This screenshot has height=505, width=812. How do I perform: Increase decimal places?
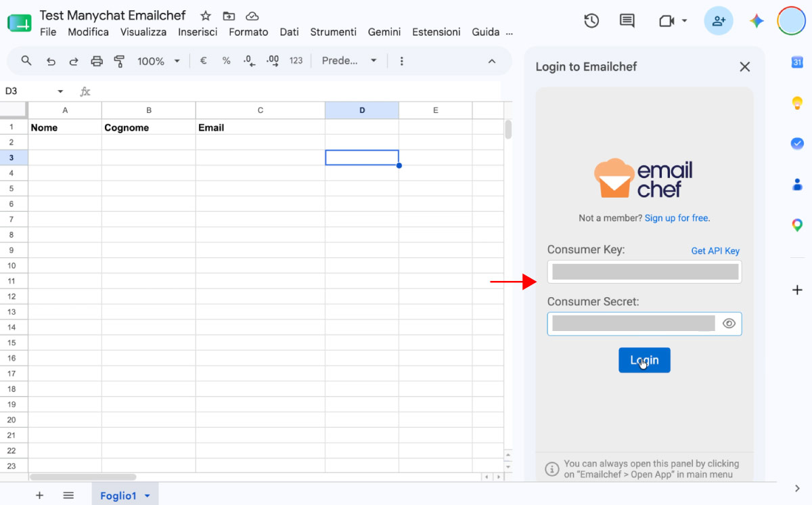[x=273, y=61]
